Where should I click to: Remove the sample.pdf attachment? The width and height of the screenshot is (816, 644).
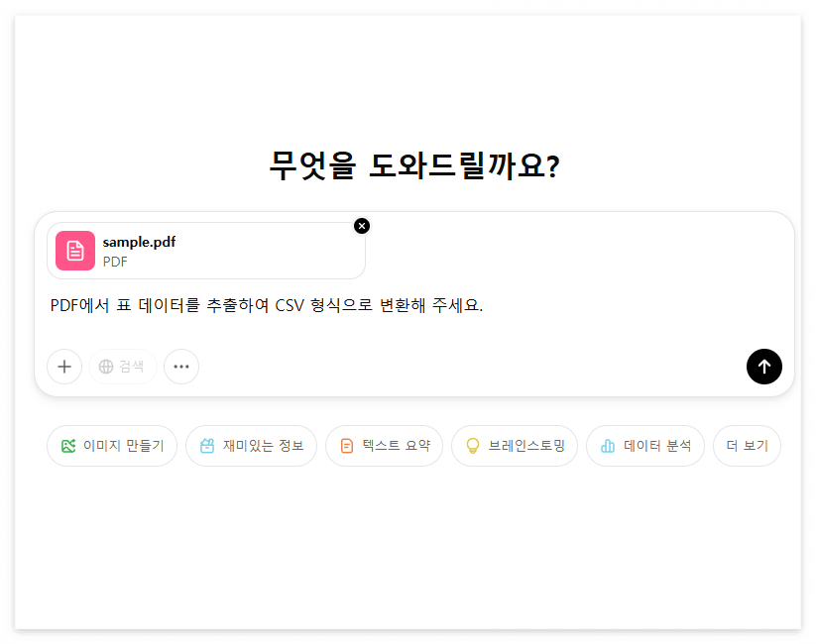(362, 226)
